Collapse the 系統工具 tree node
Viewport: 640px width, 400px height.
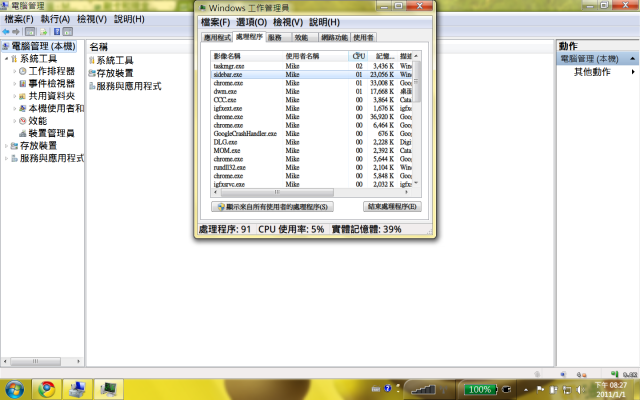7,59
